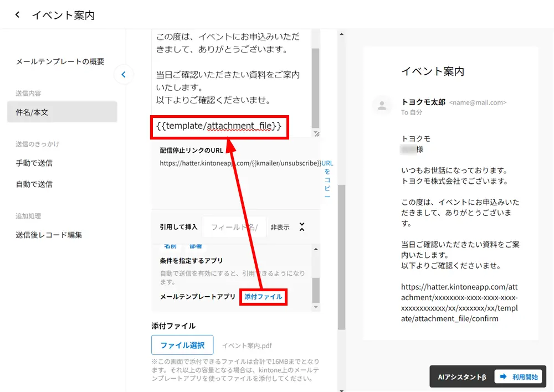Image resolution: width=554 pixels, height=392 pixels.
Task: Click the sender avatar icon in the preview
Action: [x=382, y=105]
